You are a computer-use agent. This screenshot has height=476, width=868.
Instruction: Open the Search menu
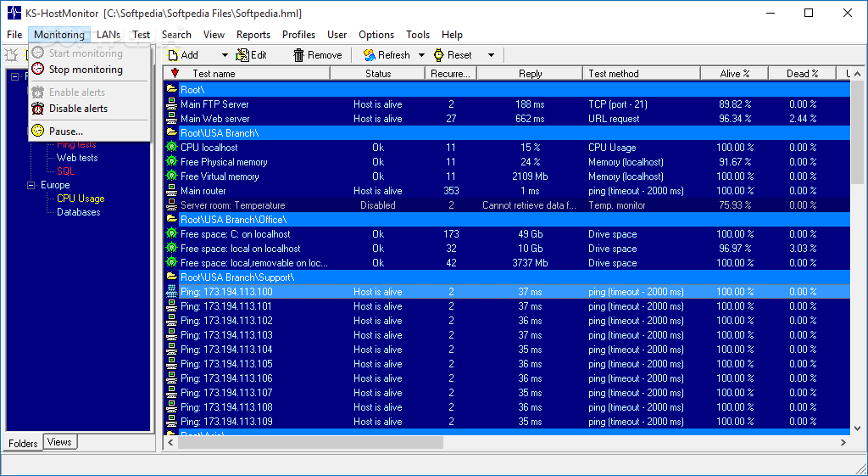(176, 34)
